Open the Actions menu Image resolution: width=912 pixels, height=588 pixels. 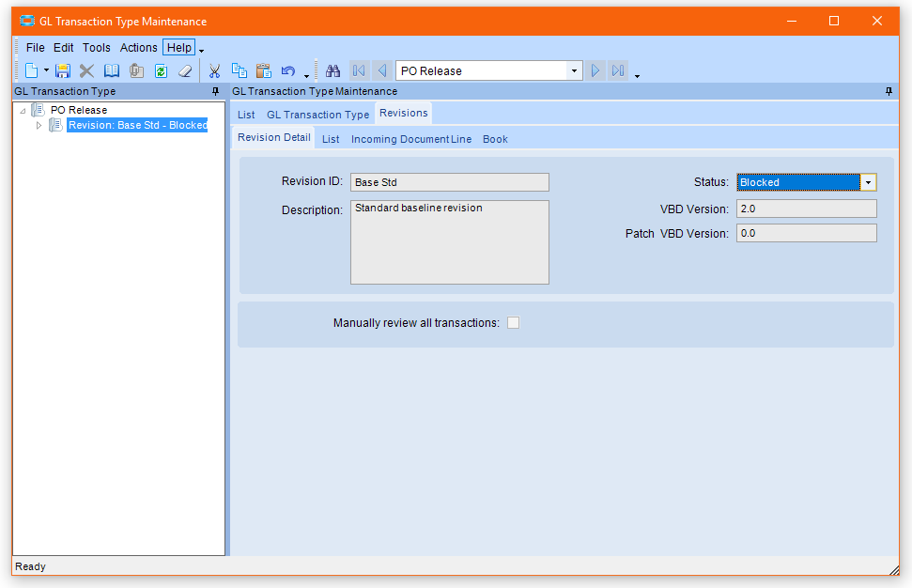(138, 47)
